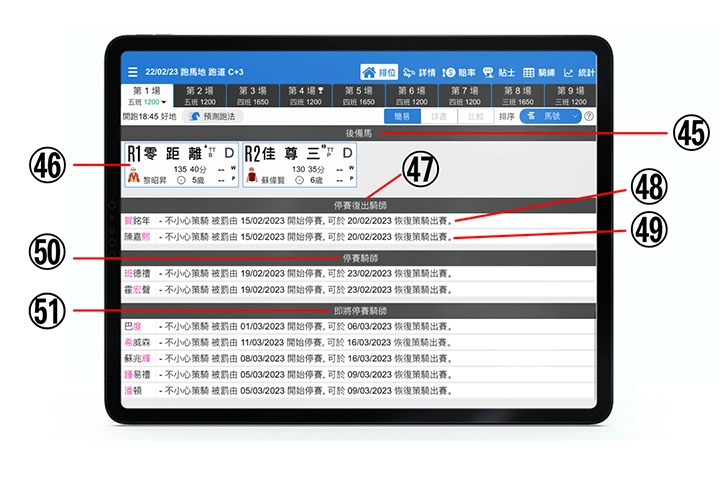720x480 pixels.
Task: Open the 貼士 tips view
Action: tap(498, 72)
